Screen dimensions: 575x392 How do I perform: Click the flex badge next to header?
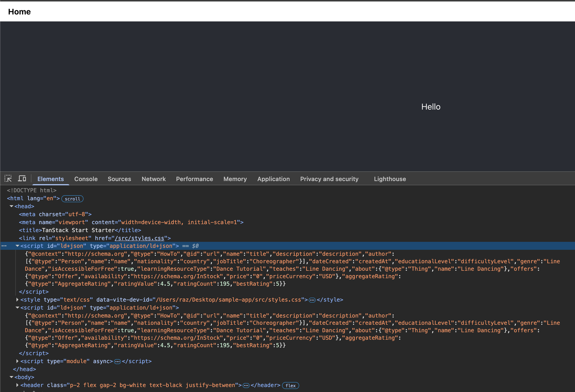(290, 386)
